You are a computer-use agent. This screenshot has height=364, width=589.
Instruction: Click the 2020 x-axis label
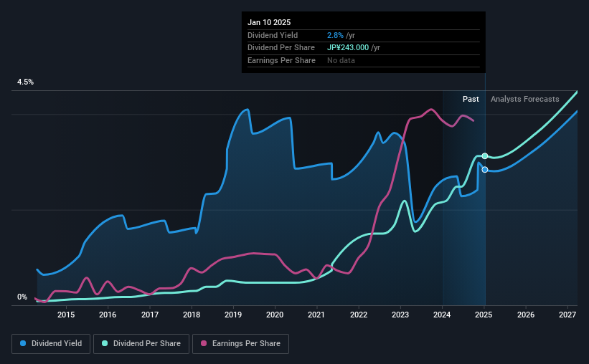click(275, 315)
